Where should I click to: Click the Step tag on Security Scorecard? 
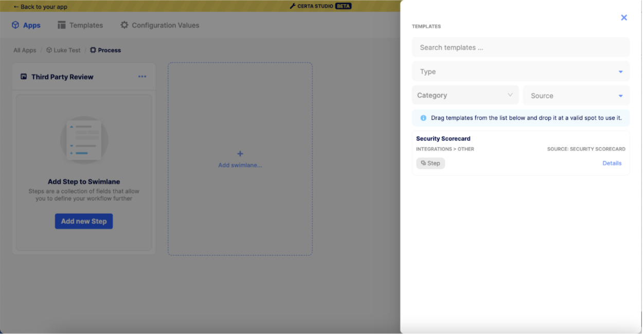pos(431,163)
